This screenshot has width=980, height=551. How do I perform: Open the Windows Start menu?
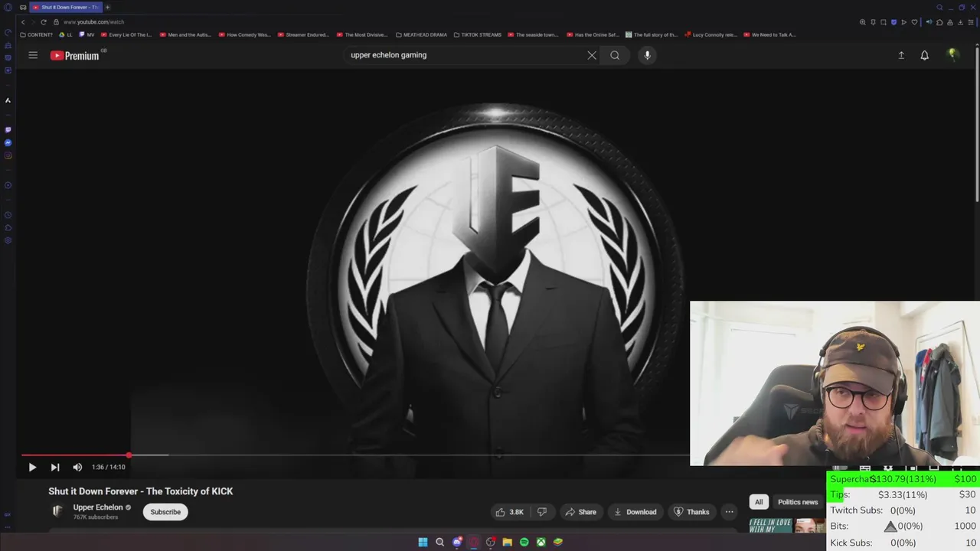(423, 542)
